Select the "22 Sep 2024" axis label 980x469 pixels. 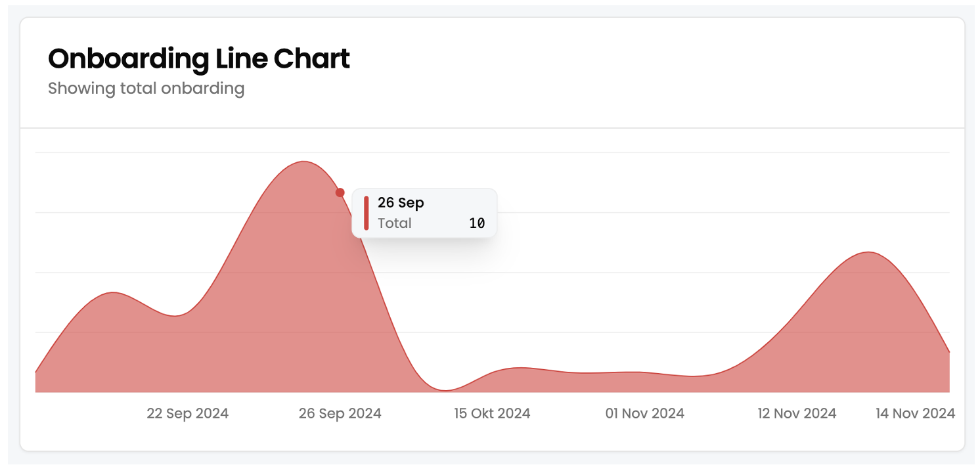tap(188, 413)
